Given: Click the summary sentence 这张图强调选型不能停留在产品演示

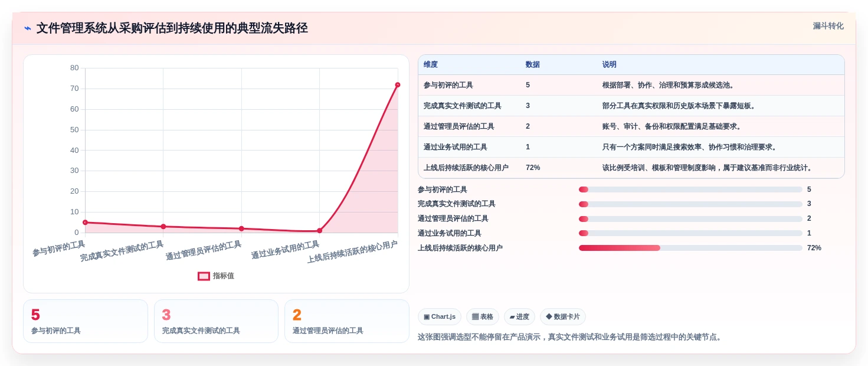Looking at the screenshot, I should pyautogui.click(x=571, y=337).
